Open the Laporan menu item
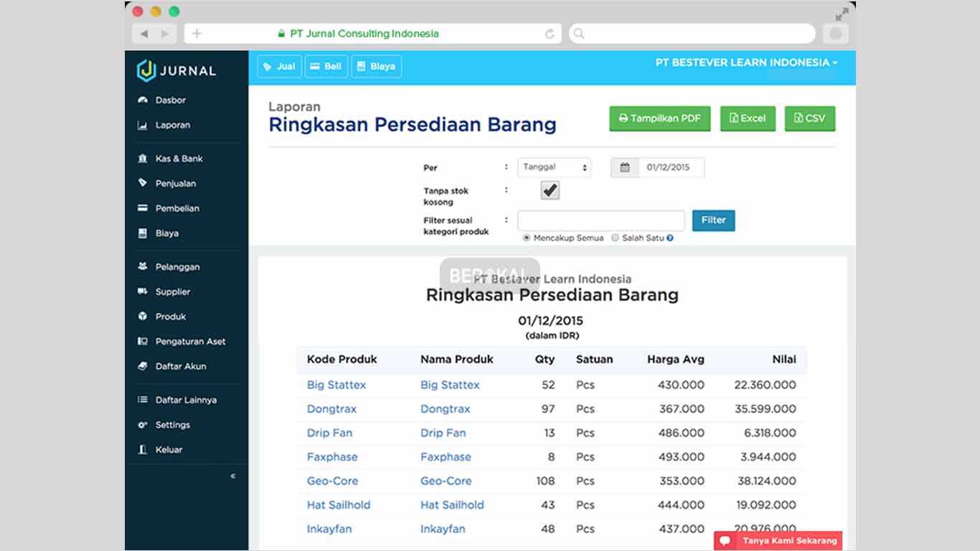The width and height of the screenshot is (980, 551). 173,125
